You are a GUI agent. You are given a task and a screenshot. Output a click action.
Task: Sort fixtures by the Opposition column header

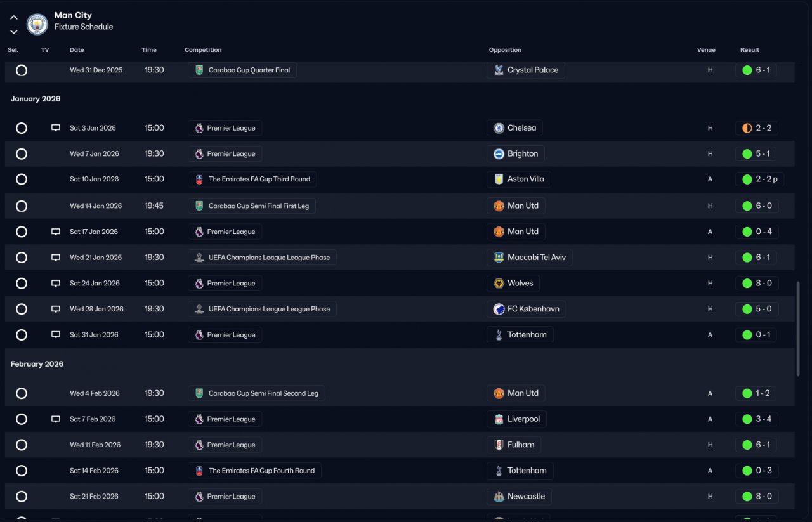pos(505,50)
